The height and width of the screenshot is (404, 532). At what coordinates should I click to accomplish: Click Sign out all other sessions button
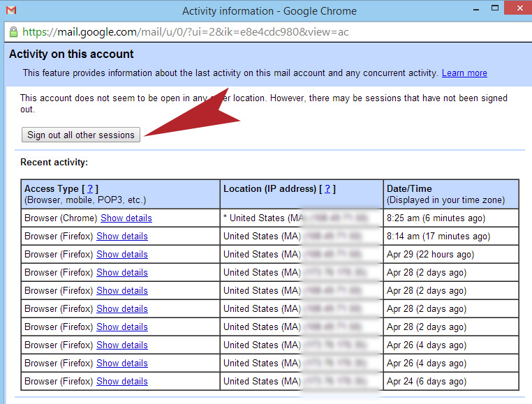click(81, 135)
